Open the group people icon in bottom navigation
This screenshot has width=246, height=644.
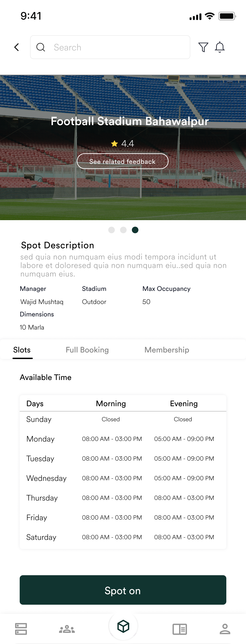coord(67,629)
